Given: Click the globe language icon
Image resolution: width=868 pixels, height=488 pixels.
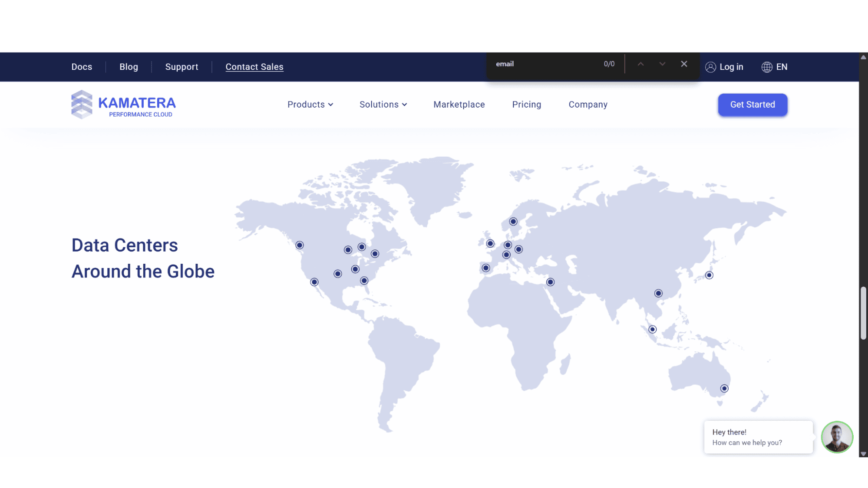Looking at the screenshot, I should pos(767,67).
